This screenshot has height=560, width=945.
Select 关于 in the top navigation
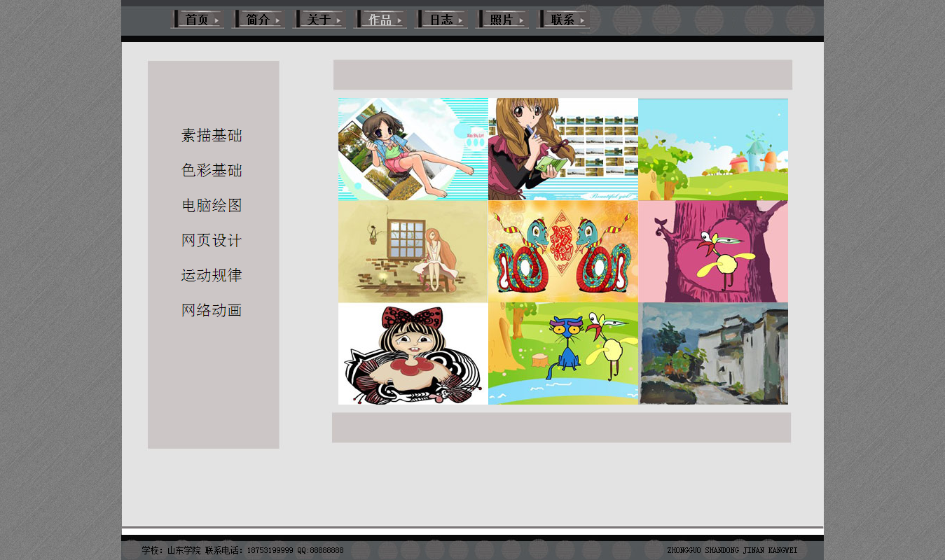[x=319, y=20]
